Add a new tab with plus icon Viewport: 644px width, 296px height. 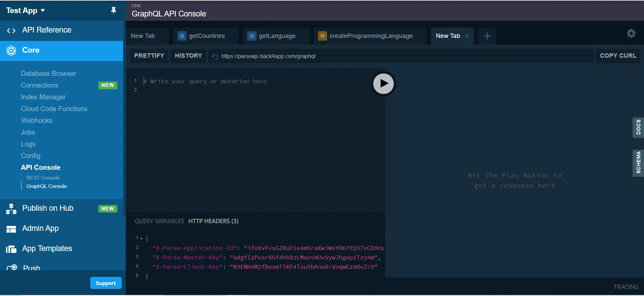point(487,36)
